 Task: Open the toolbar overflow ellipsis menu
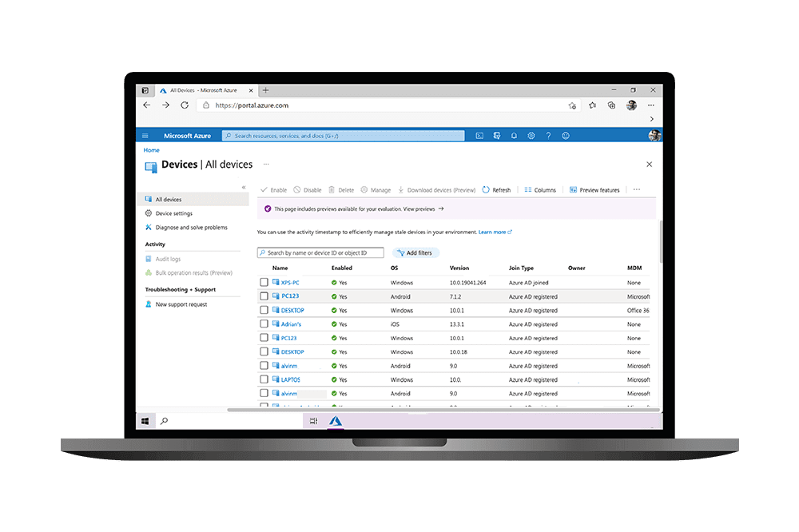pos(637,189)
